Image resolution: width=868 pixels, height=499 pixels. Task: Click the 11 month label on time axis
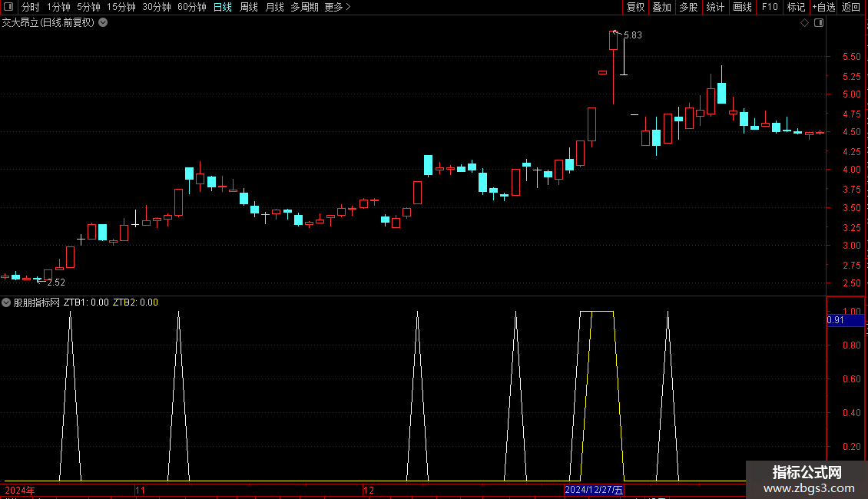[140, 491]
